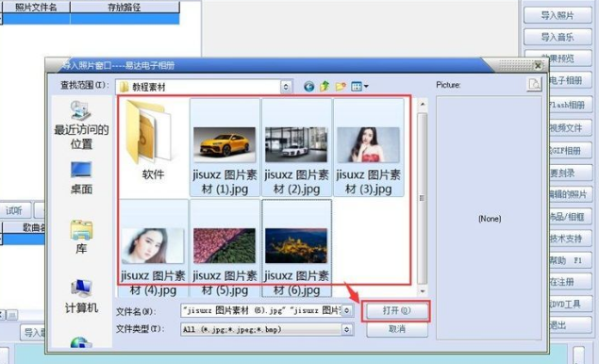Image resolution: width=599 pixels, height=364 pixels.
Task: Go up one folder level icon
Action: click(x=324, y=87)
